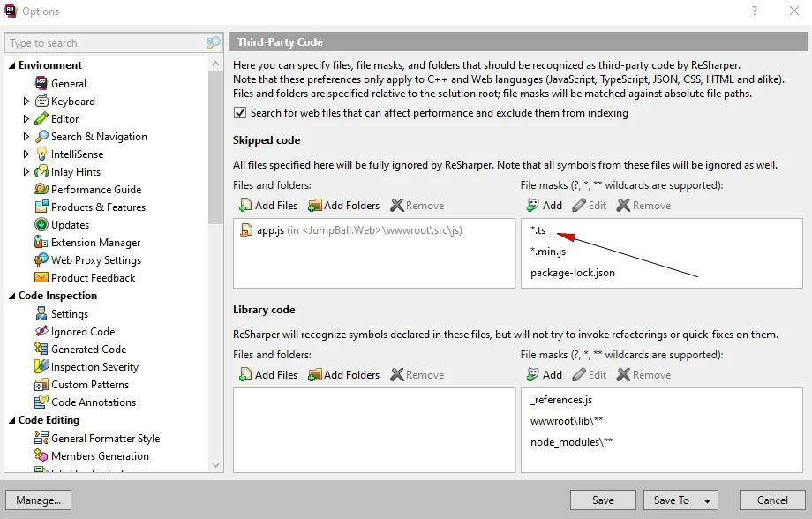Click the app.js file icon in Skipped code
The image size is (812, 519).
pyautogui.click(x=246, y=230)
